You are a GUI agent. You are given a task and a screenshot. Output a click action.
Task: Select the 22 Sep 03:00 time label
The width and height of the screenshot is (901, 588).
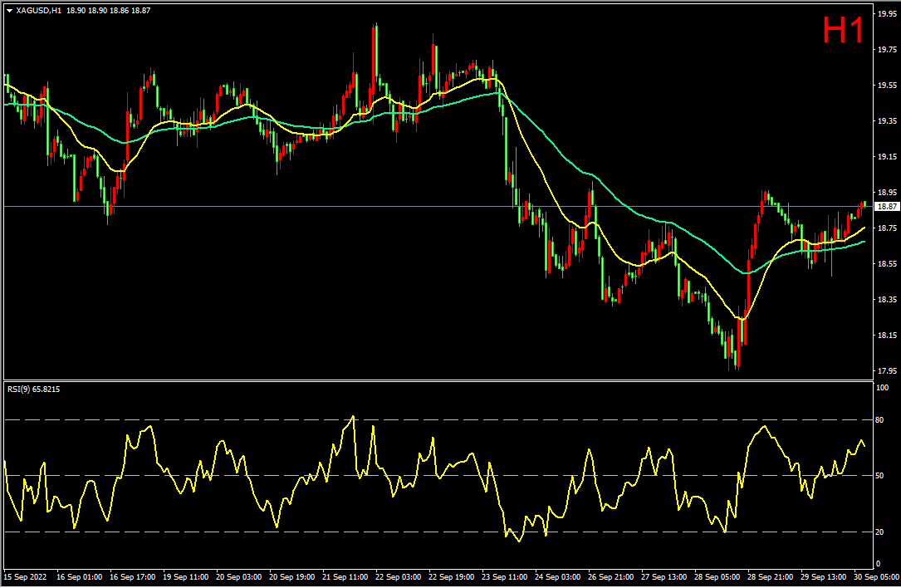pyautogui.click(x=399, y=576)
